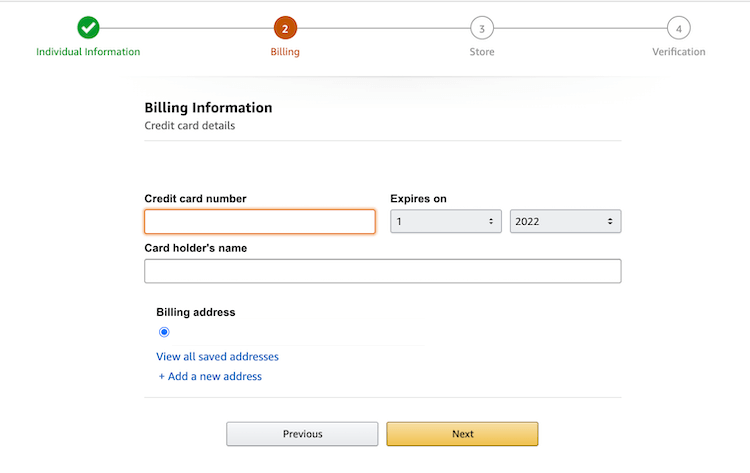750x473 pixels.
Task: Select the Billing address radio button
Action: (164, 332)
